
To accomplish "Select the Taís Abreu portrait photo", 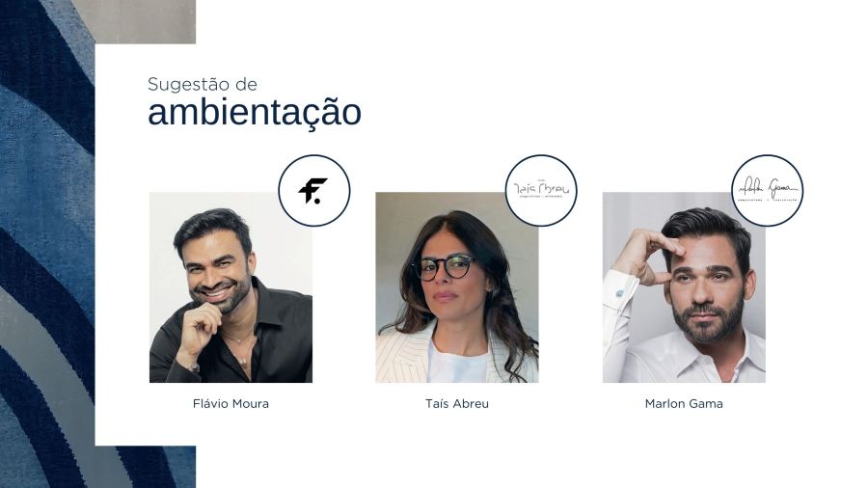I will pos(457,287).
